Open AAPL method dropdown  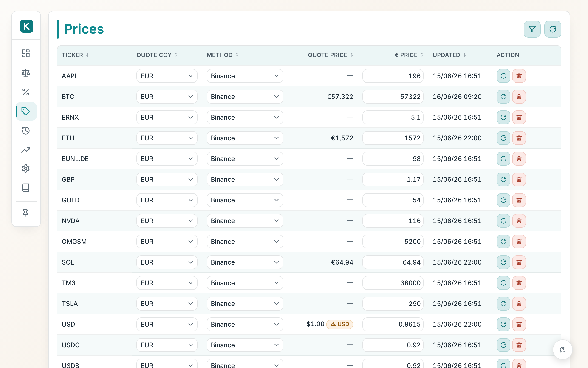[x=245, y=76]
